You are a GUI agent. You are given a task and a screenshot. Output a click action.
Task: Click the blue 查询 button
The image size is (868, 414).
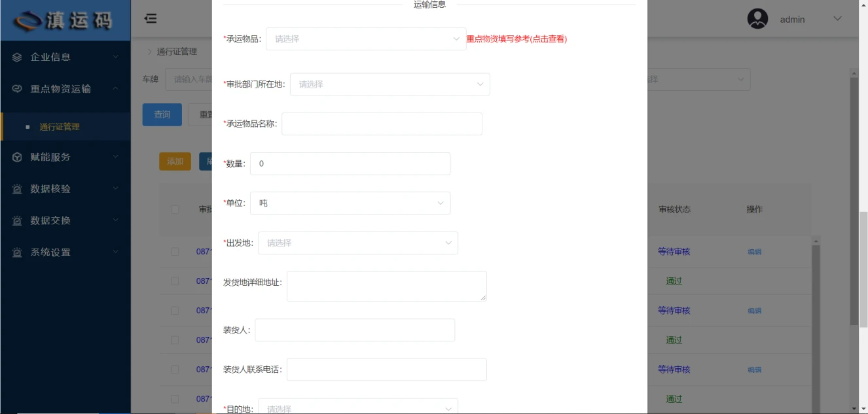[x=162, y=114]
